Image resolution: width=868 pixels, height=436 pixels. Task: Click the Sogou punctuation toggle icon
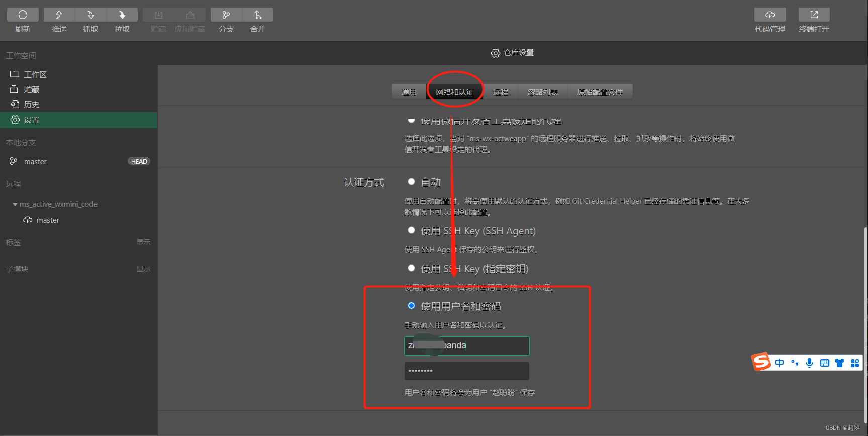tap(795, 363)
